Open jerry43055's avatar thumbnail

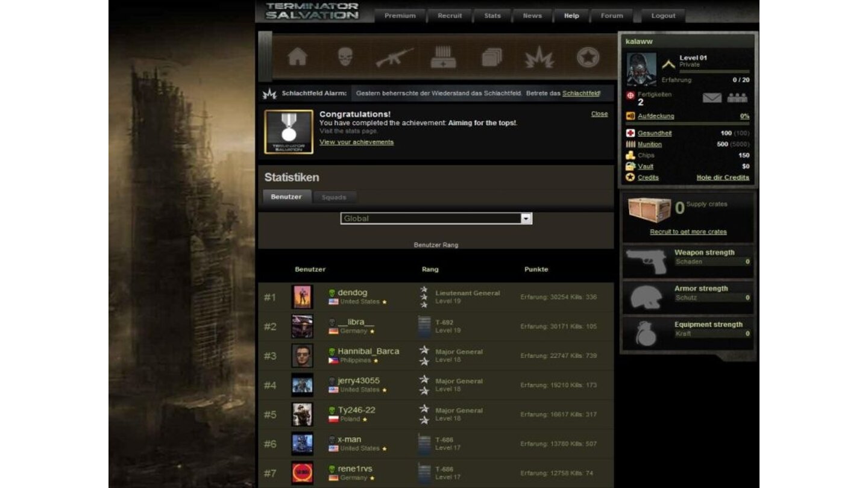click(302, 385)
